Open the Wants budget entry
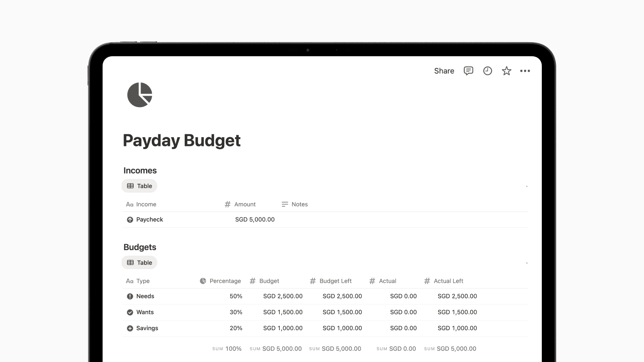This screenshot has width=644, height=362. (145, 312)
